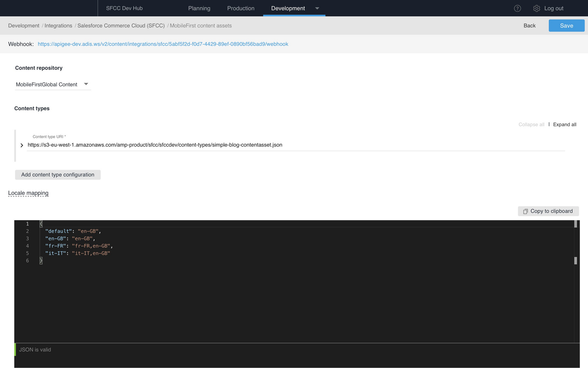This screenshot has width=588, height=368.
Task: Open the SFCC Dev Hub selector
Action: pos(124,8)
